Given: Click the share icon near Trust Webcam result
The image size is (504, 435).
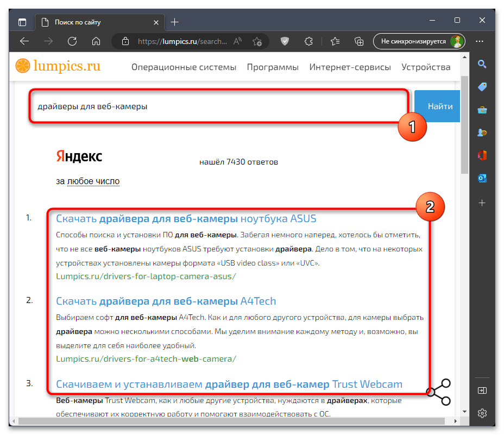Looking at the screenshot, I should coord(439,392).
